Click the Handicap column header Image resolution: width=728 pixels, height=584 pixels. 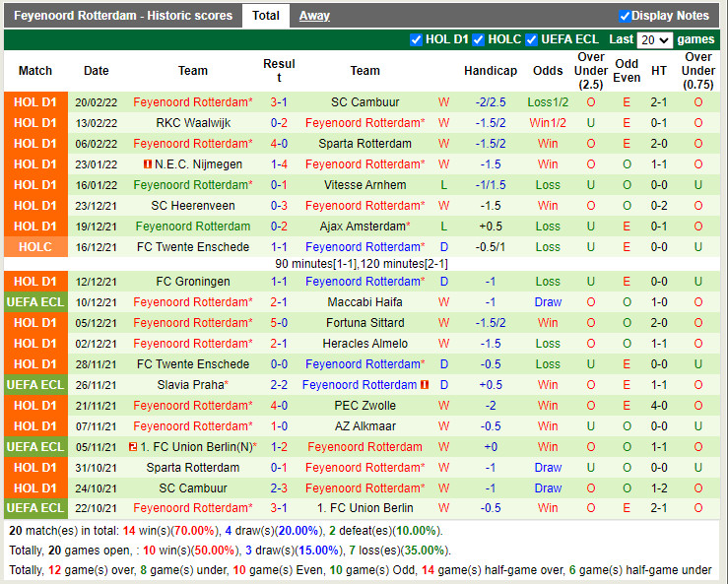pos(491,71)
